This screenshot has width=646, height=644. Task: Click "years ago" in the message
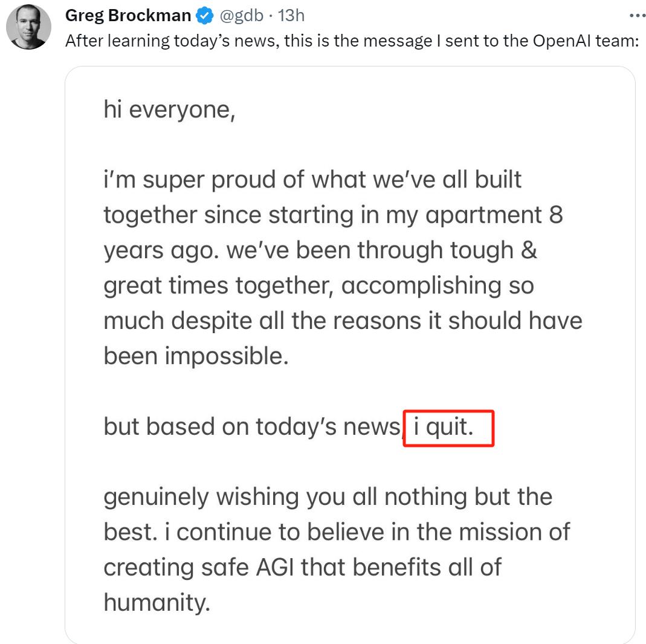click(x=160, y=250)
